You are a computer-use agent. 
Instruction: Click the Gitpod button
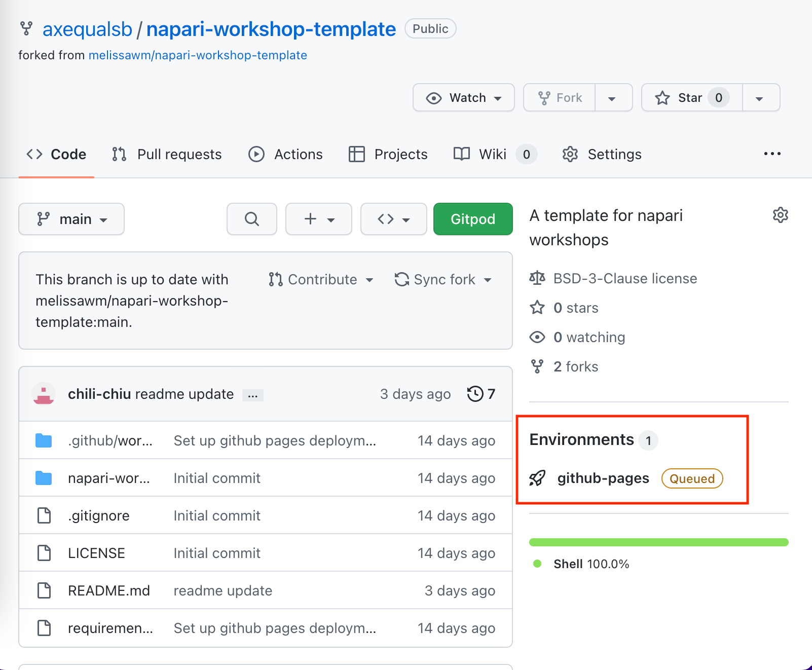(x=472, y=219)
